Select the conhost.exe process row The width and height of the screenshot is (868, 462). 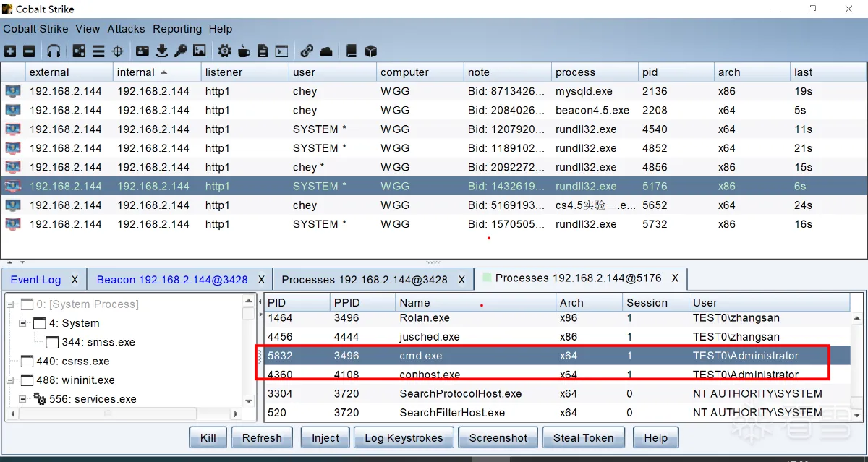pyautogui.click(x=556, y=375)
